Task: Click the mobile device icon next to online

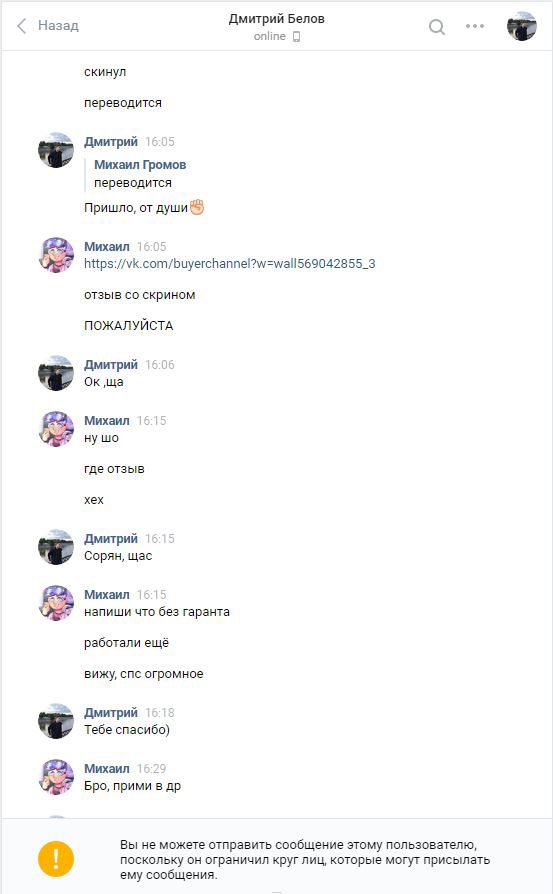Action: [x=296, y=36]
